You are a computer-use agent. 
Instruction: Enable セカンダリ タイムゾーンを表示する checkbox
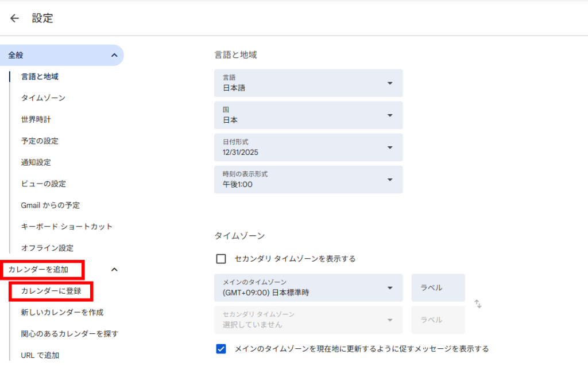pos(221,259)
